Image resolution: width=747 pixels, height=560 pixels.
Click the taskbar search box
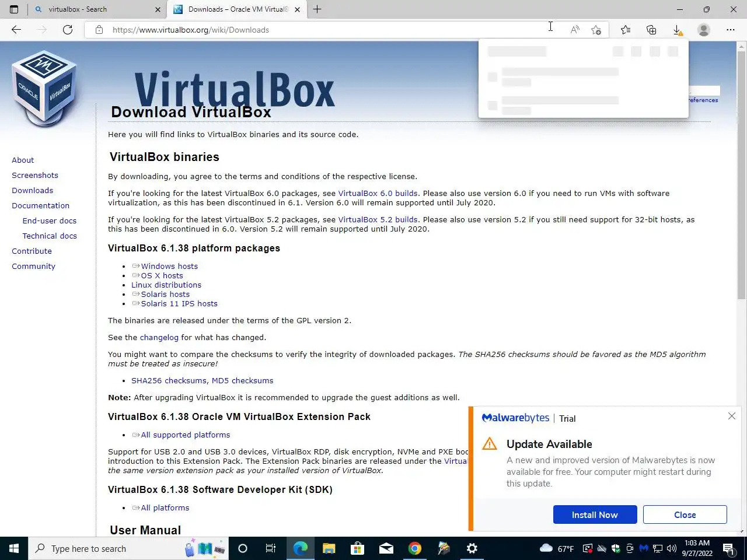(128, 548)
